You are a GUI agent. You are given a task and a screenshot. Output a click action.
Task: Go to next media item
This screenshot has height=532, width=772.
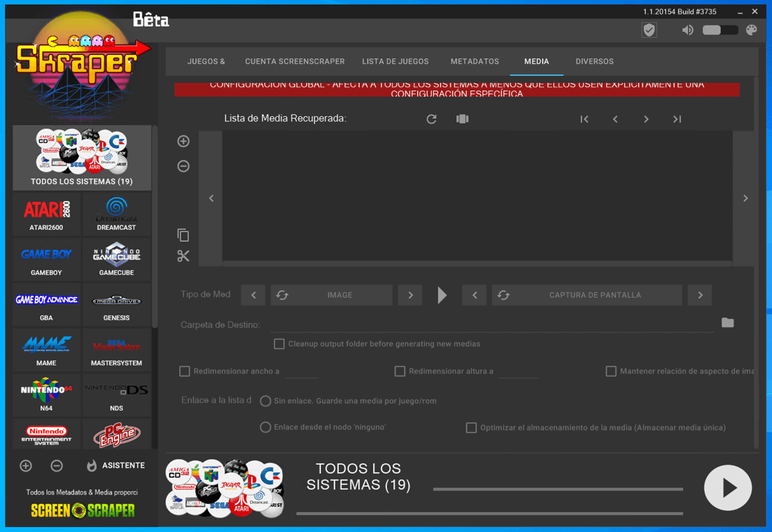click(646, 119)
